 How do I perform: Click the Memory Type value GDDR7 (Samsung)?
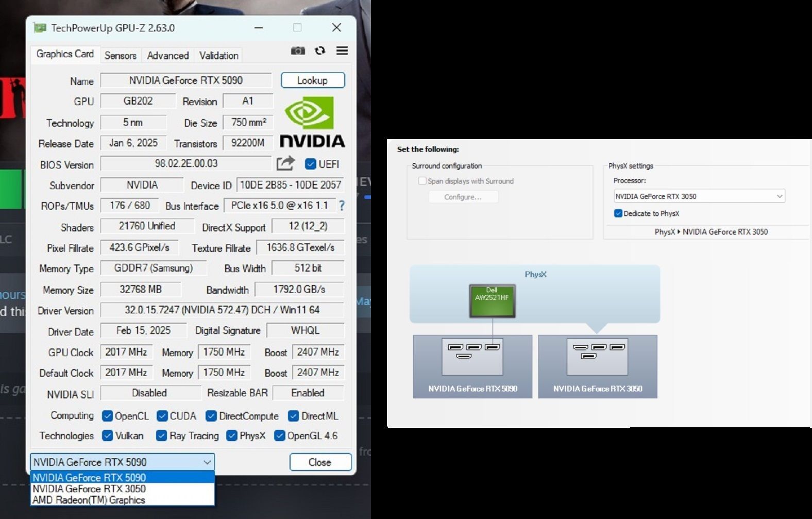pos(154,268)
